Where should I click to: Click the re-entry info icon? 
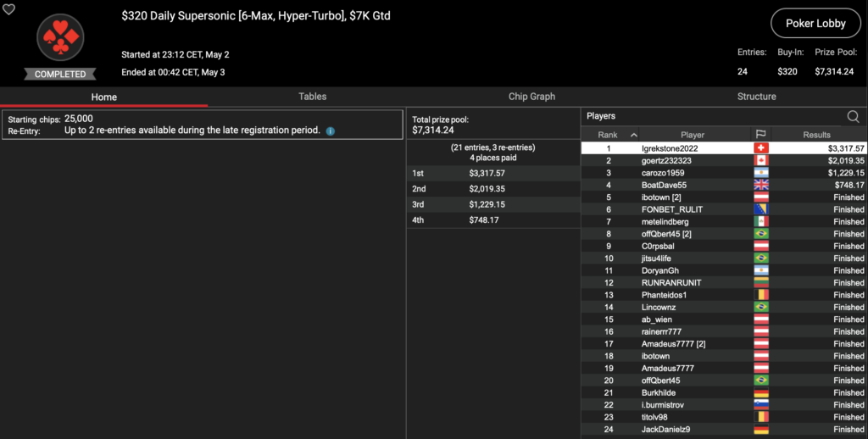331,131
